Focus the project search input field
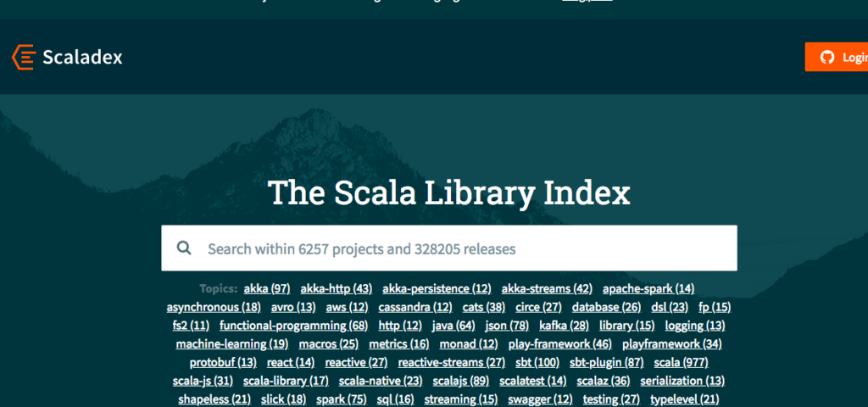The height and width of the screenshot is (407, 868). (x=449, y=248)
